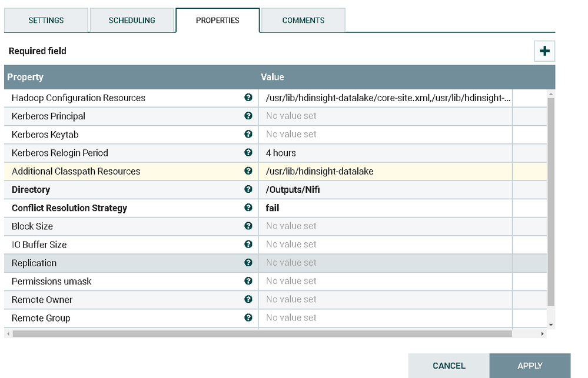Select the Kerberos Keytab property name
The image size is (588, 378).
coord(45,135)
